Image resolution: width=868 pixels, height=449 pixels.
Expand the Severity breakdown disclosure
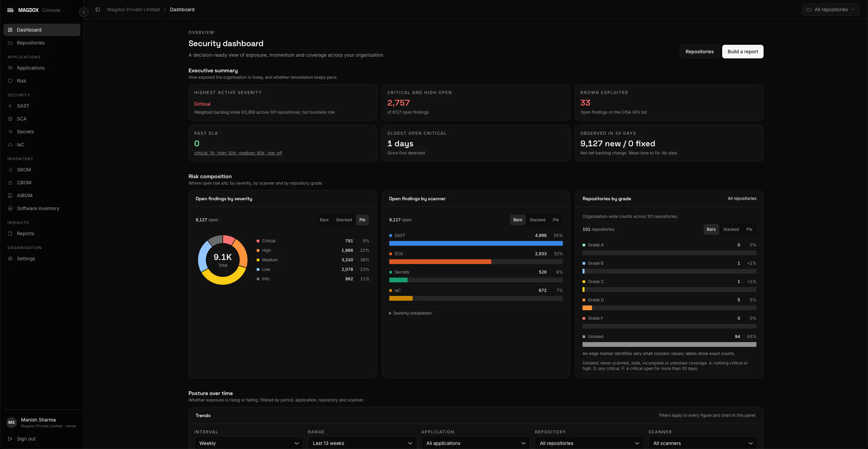pos(410,313)
